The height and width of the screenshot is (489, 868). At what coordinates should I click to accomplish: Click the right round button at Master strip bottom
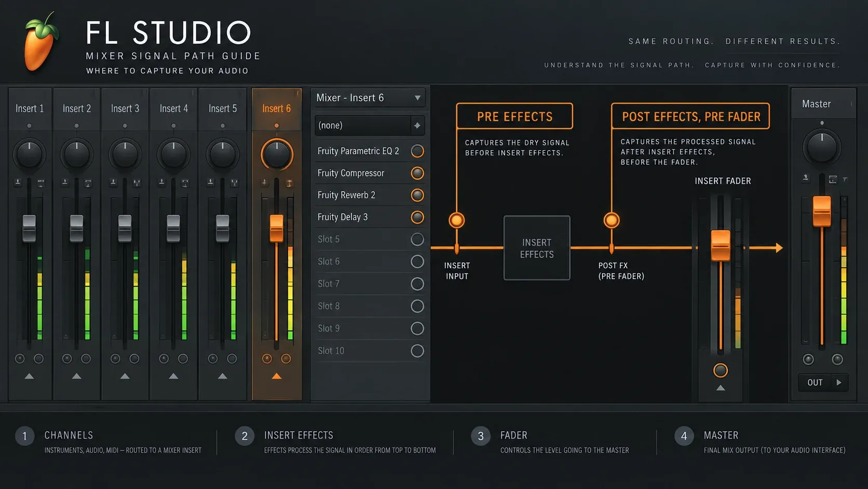point(837,359)
